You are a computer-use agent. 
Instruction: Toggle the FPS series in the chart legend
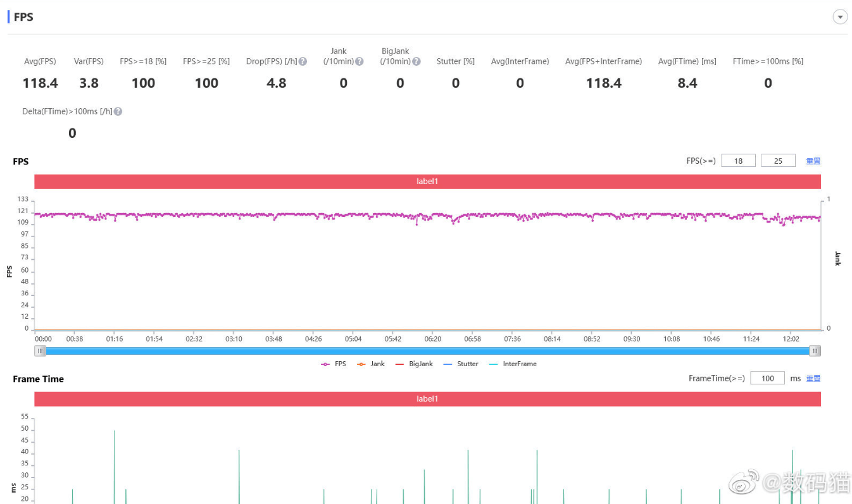pos(334,364)
